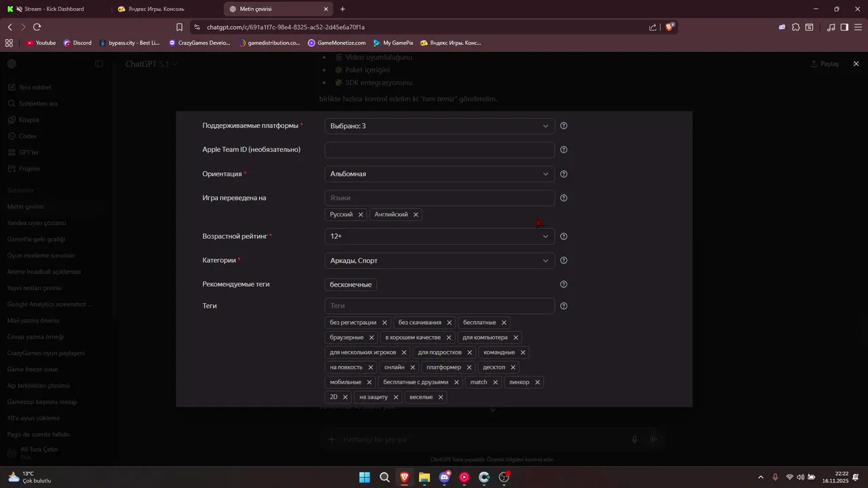
Task: Open a new browser tab
Action: click(342, 9)
